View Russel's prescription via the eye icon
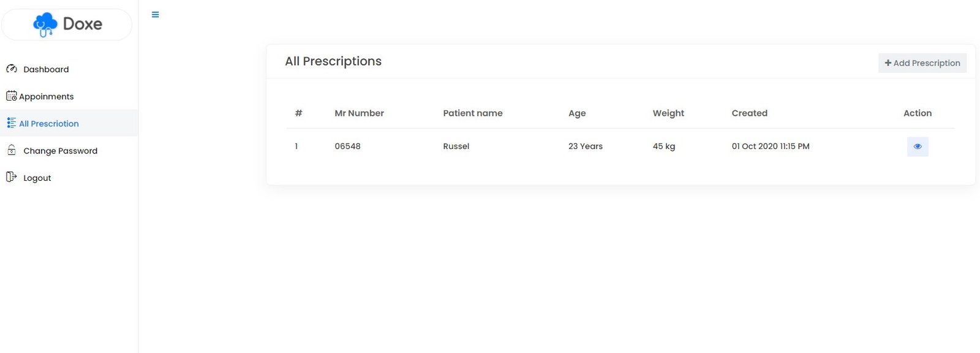The image size is (980, 353). tap(917, 146)
